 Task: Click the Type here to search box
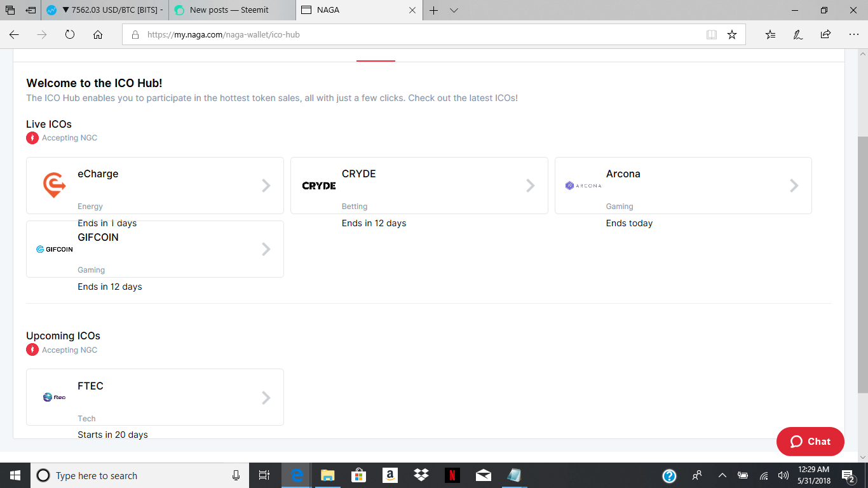click(140, 475)
